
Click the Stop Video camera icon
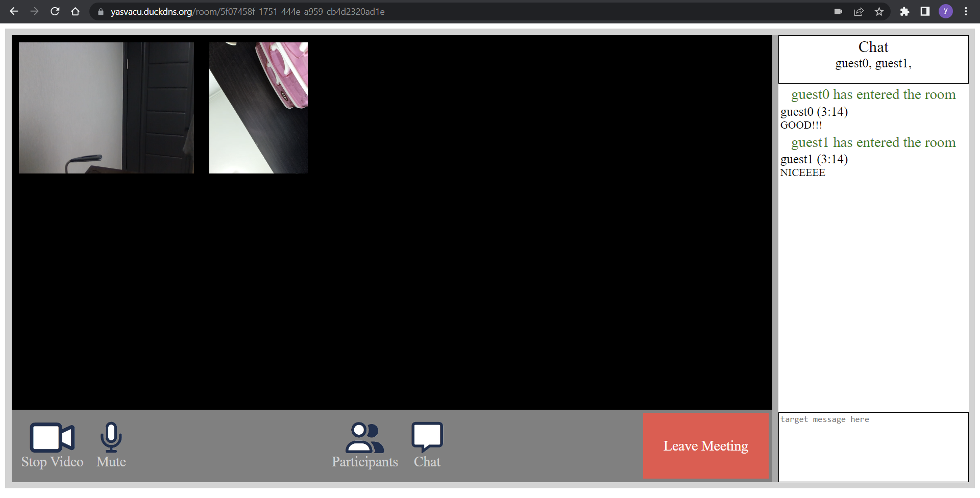pyautogui.click(x=52, y=437)
